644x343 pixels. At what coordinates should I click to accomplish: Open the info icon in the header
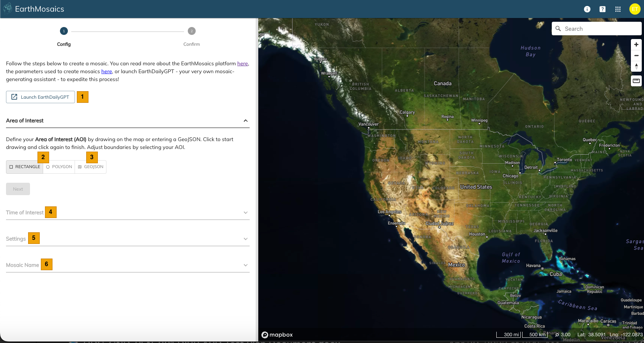587,9
